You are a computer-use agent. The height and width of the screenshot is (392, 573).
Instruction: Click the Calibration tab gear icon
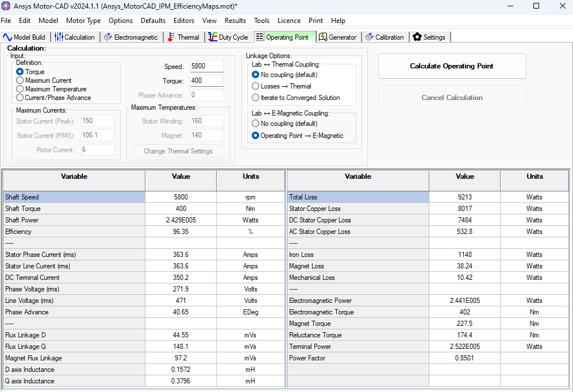click(369, 37)
